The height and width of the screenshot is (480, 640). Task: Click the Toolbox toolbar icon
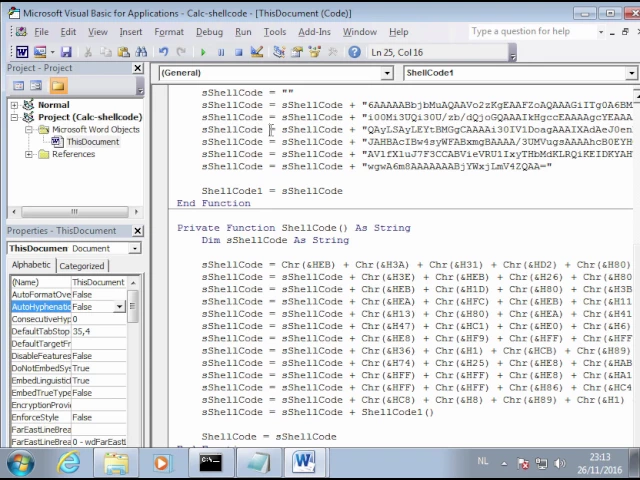tap(333, 52)
